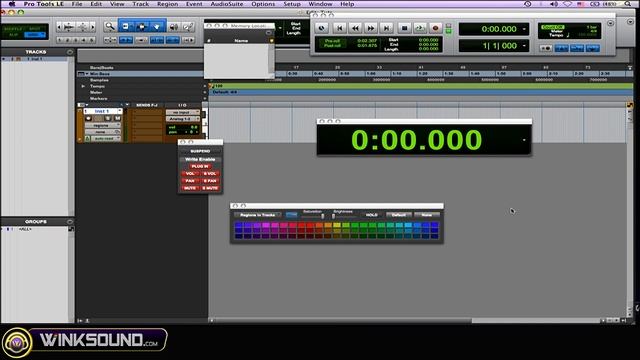Open the File menu
Viewport: 640px width, 360px height.
click(x=77, y=4)
